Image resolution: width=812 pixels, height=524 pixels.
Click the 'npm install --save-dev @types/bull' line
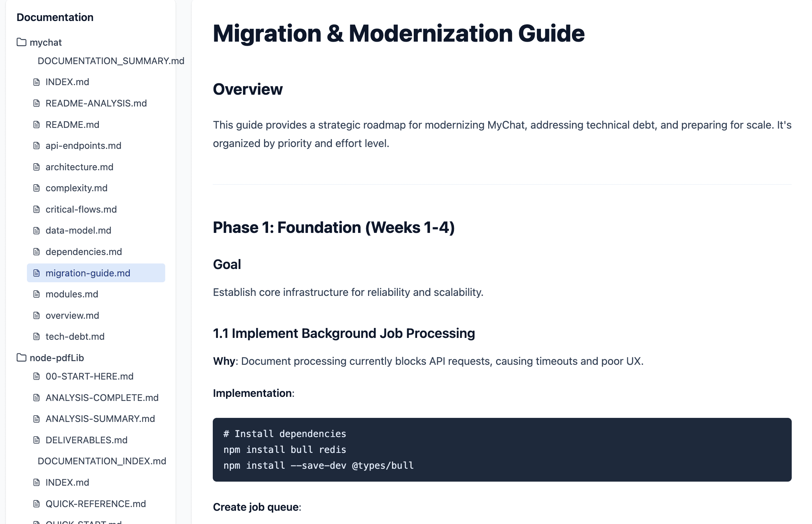click(x=319, y=465)
